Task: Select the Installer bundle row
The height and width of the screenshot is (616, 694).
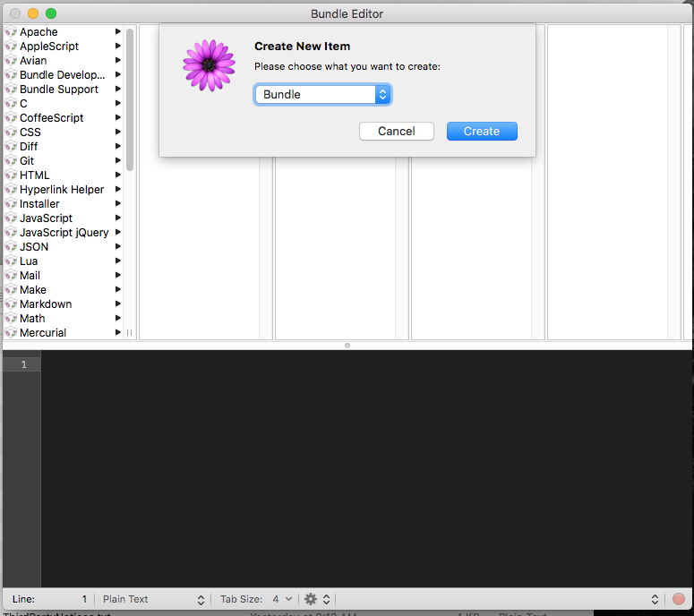Action: tap(63, 203)
